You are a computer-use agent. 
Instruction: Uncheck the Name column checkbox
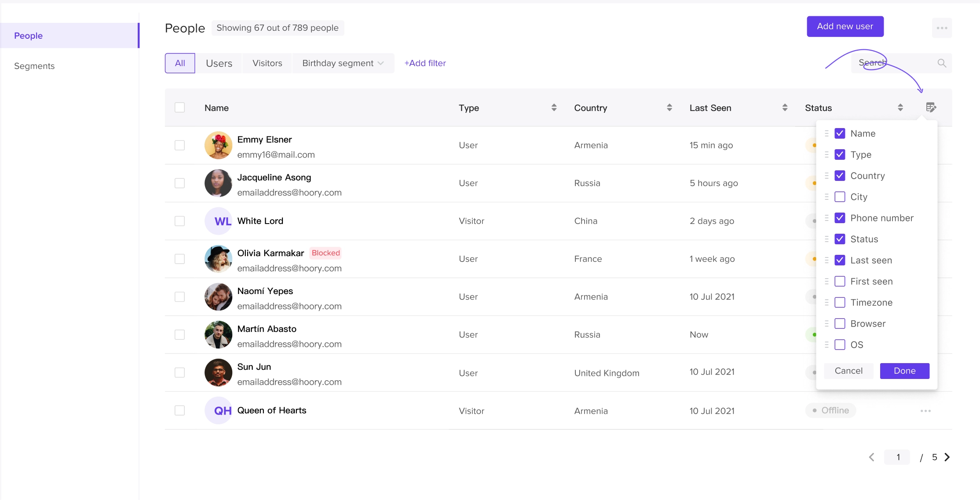point(840,133)
